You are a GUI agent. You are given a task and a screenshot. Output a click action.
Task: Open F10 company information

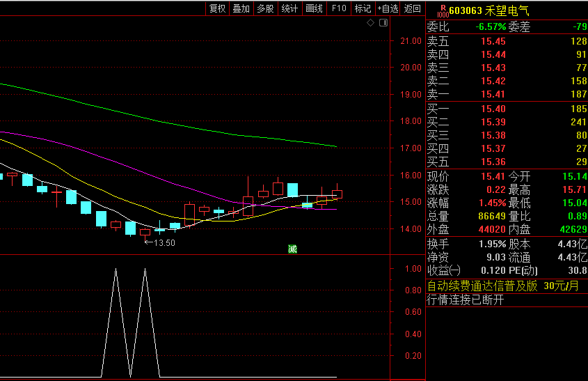(339, 8)
